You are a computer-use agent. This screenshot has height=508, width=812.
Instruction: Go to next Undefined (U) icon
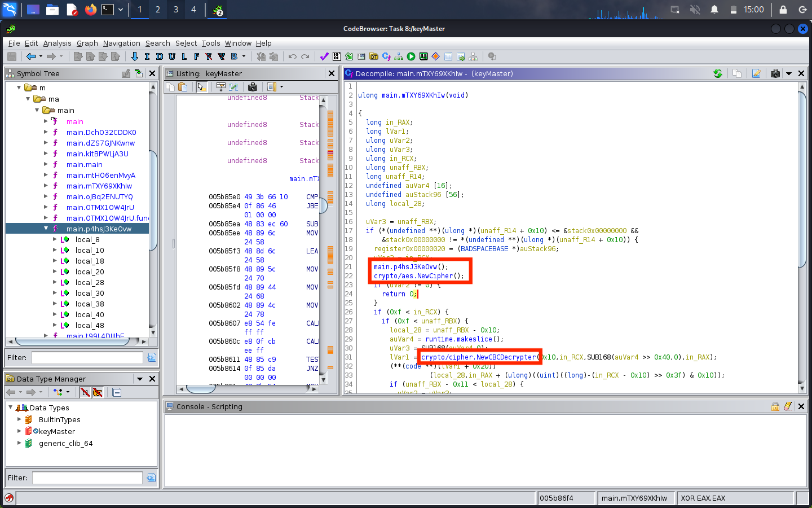(172, 56)
